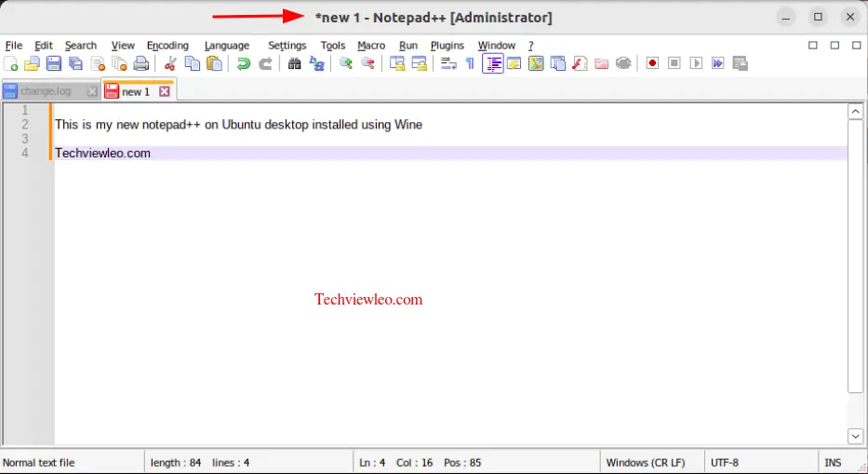Toggle show all characters pilcrow icon

470,63
